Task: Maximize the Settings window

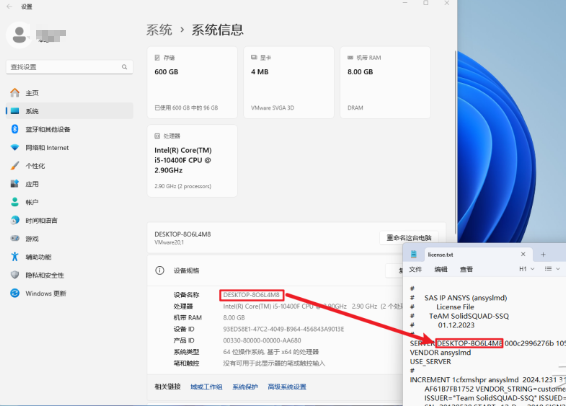Action: [x=426, y=3]
